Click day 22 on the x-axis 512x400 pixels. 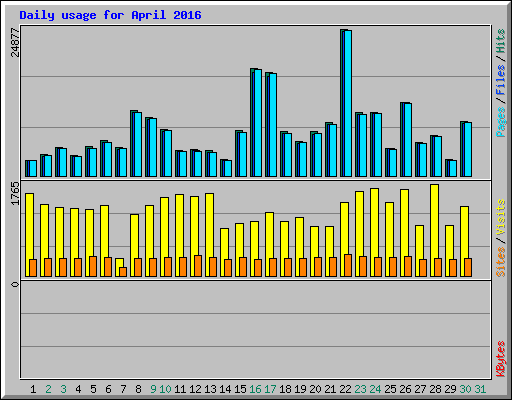tap(345, 389)
